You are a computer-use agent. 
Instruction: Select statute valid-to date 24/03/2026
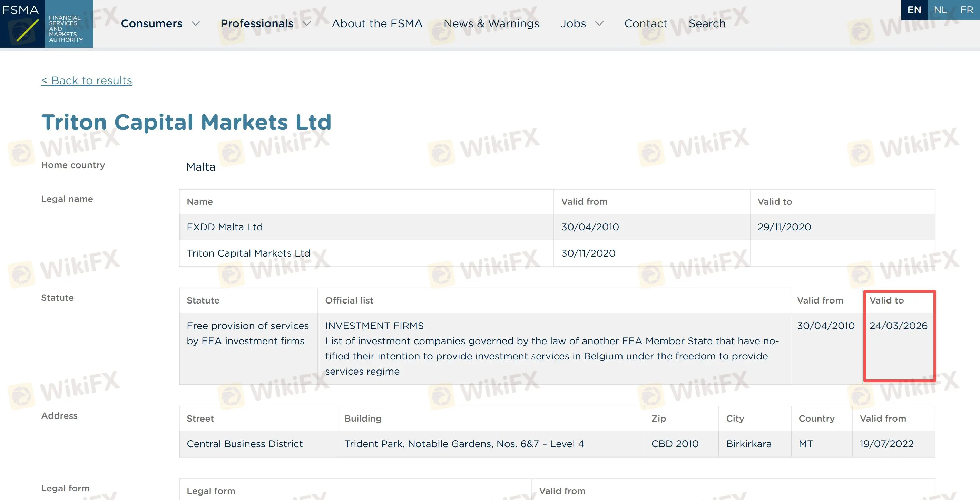(x=899, y=326)
